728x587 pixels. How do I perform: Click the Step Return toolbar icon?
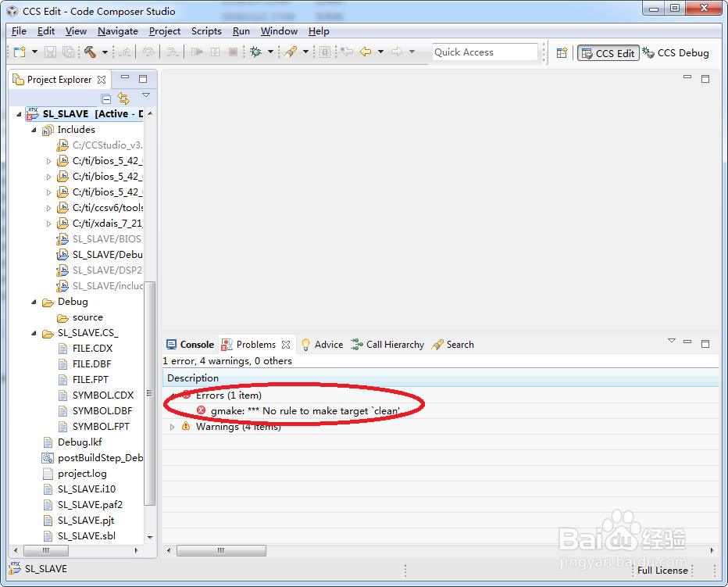tap(173, 52)
